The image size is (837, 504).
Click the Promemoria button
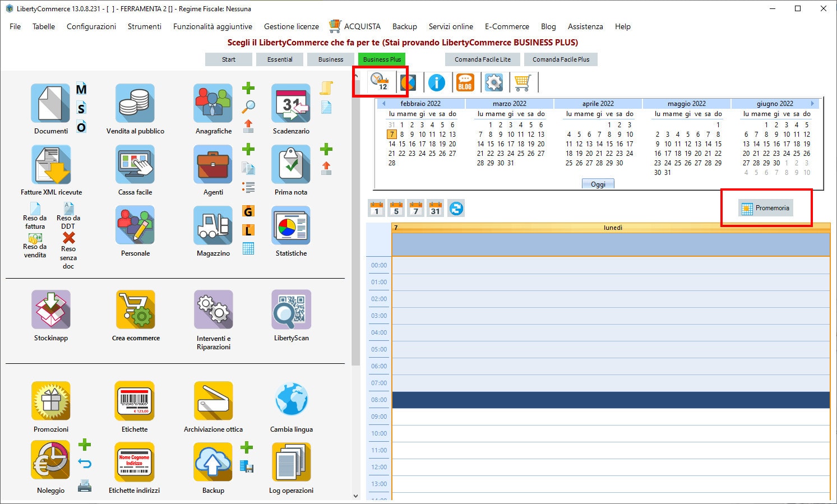click(x=765, y=208)
